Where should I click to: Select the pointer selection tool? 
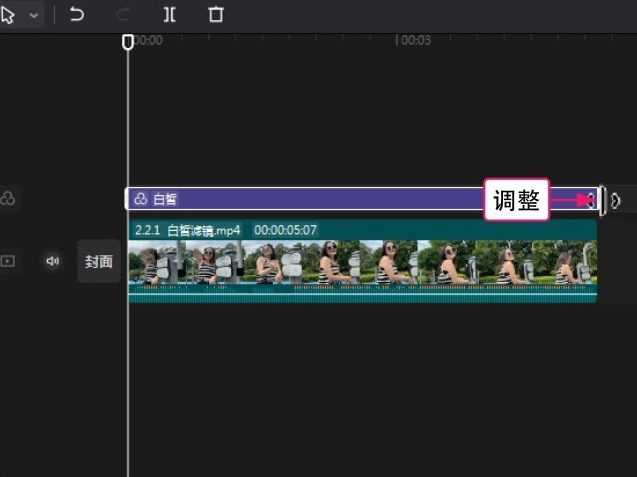(x=8, y=15)
